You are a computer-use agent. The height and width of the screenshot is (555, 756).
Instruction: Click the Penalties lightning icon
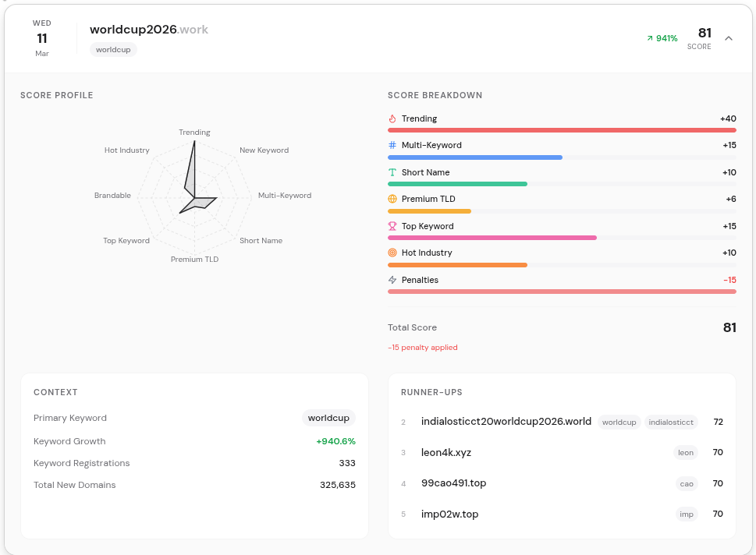point(392,280)
